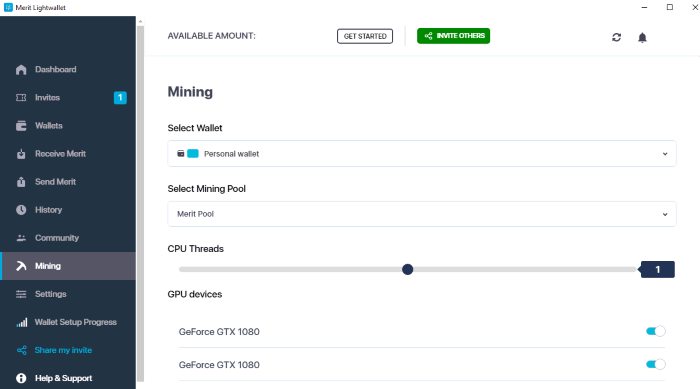Toggle the first GeForce GTX 1080 switch
This screenshot has width=700, height=389.
click(655, 331)
